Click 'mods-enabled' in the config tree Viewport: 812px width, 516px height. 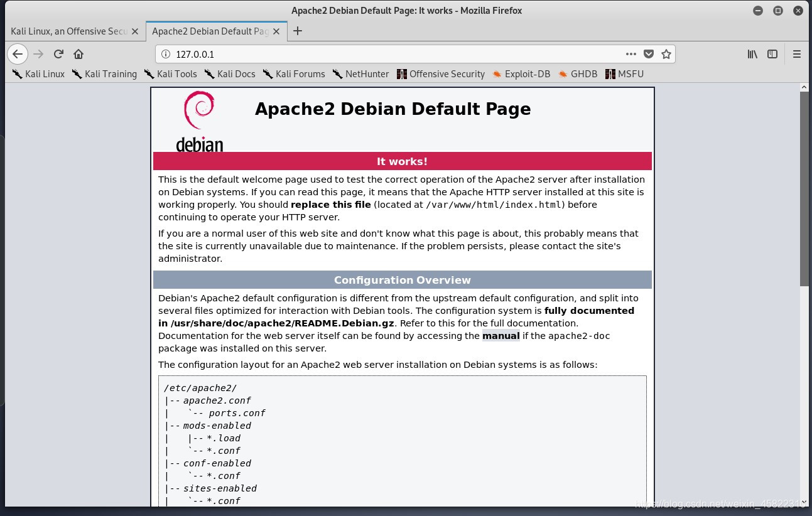pyautogui.click(x=217, y=426)
